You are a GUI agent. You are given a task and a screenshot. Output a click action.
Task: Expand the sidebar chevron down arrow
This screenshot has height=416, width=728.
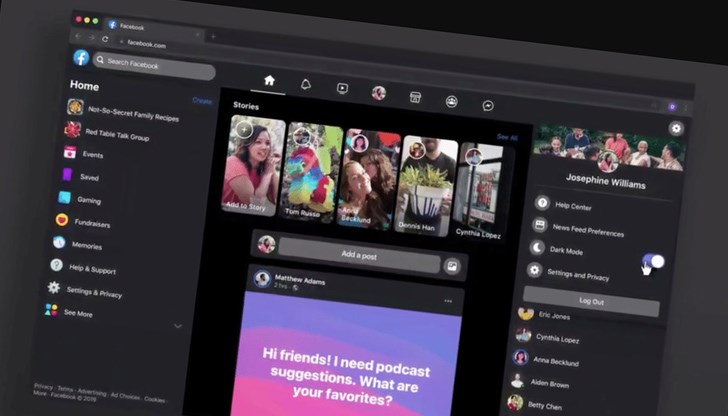[x=178, y=325]
